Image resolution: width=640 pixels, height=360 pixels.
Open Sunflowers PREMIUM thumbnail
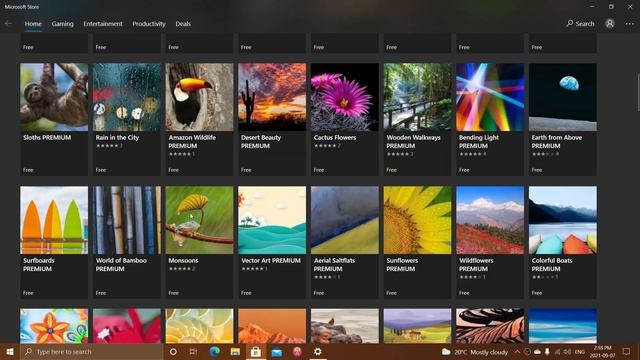click(x=418, y=220)
